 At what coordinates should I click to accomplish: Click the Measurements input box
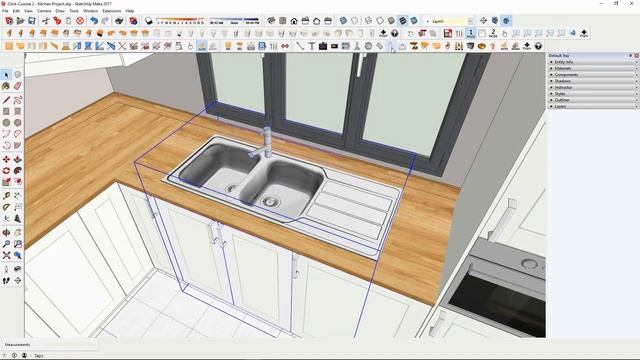click(x=64, y=345)
